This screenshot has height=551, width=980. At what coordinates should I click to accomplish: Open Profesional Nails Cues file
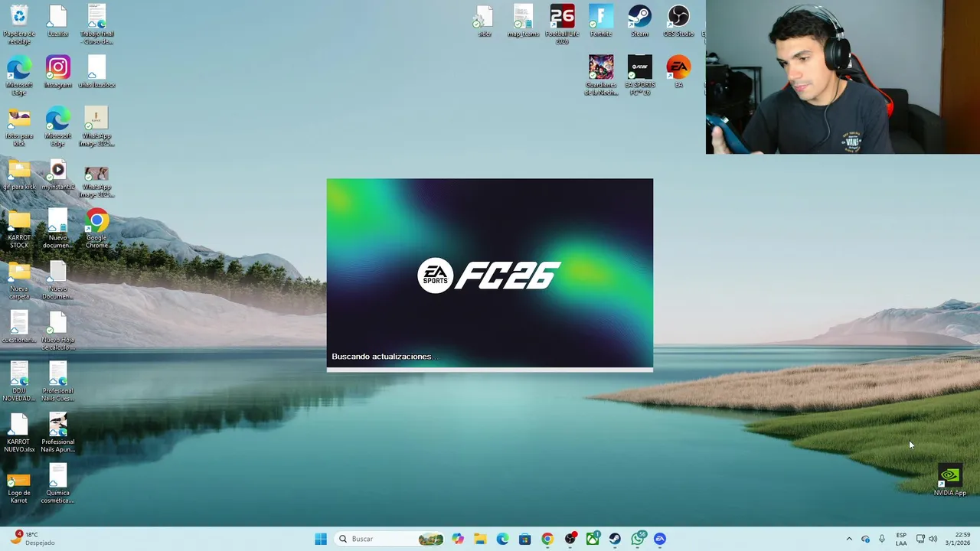point(57,382)
